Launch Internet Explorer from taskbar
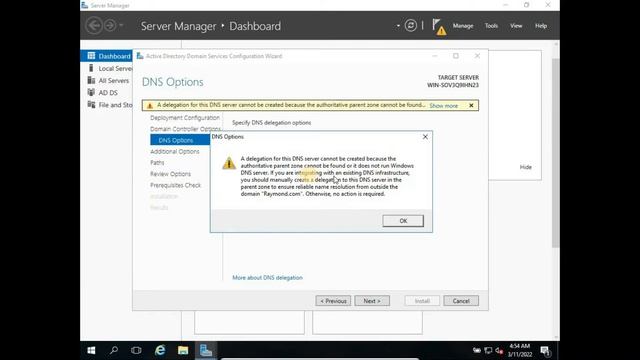This screenshot has width=640, height=360. 160,350
